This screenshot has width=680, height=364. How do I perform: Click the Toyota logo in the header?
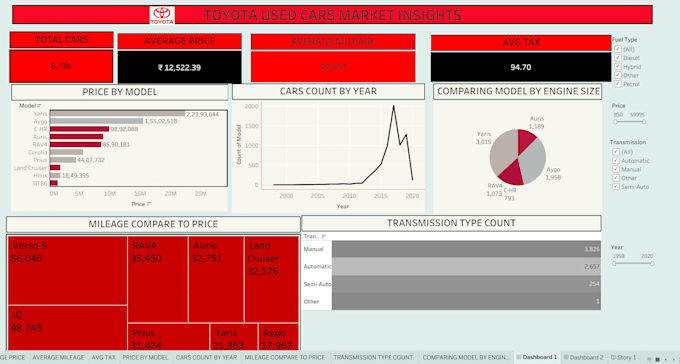click(162, 15)
